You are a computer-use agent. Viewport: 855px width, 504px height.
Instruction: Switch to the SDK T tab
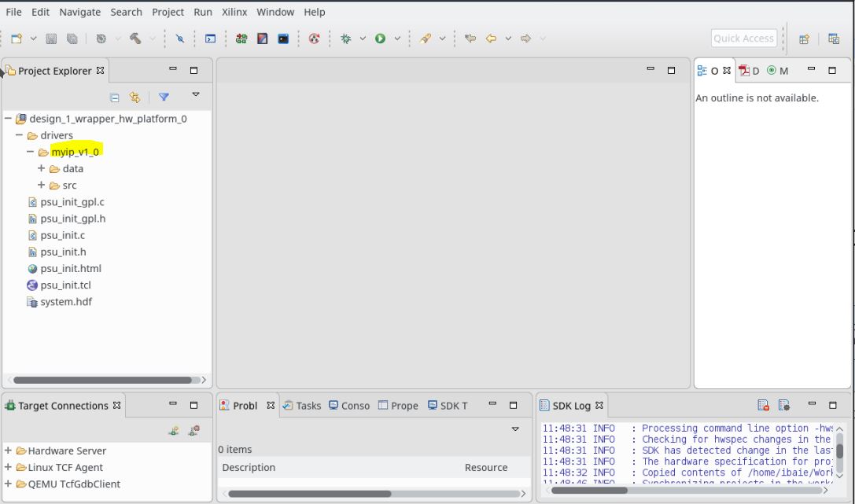click(x=453, y=406)
